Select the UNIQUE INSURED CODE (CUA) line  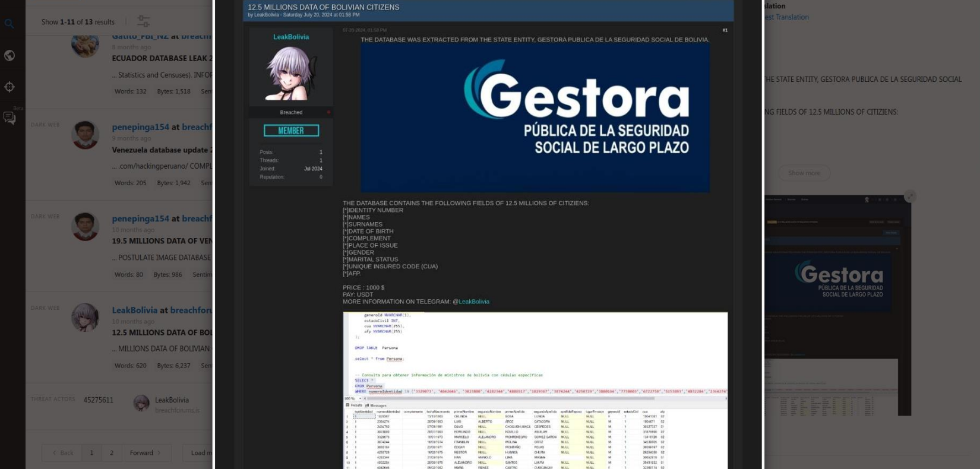(x=390, y=267)
